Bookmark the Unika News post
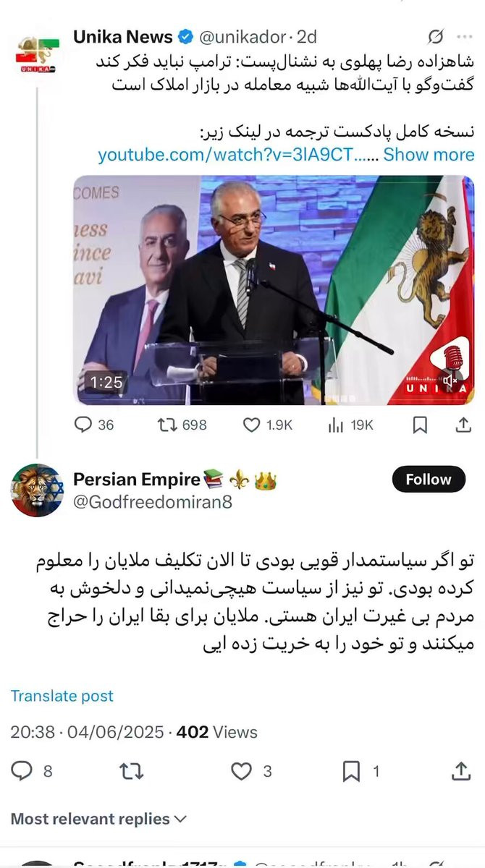This screenshot has height=868, width=485. (419, 425)
